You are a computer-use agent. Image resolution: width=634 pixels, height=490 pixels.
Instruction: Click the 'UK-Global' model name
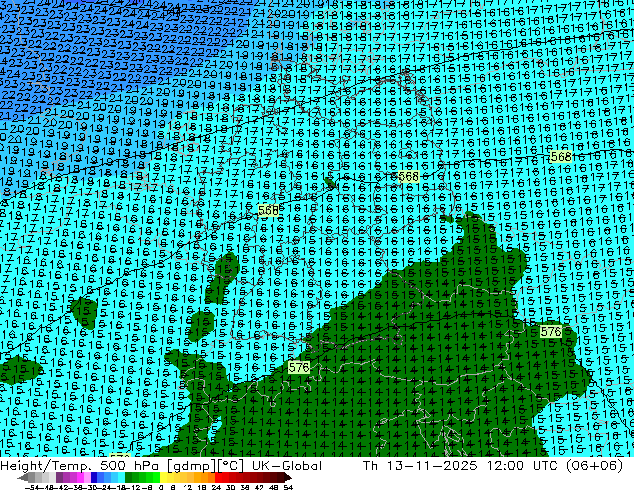(287, 466)
